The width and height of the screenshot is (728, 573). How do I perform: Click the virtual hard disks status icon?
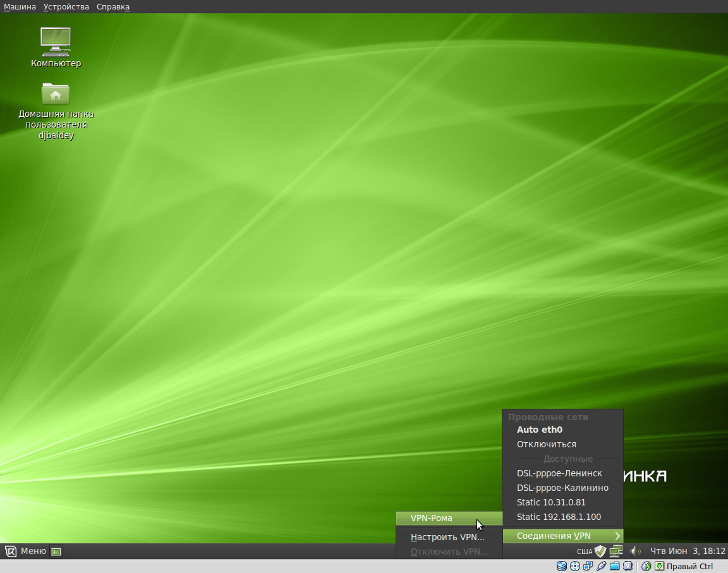pos(562,566)
